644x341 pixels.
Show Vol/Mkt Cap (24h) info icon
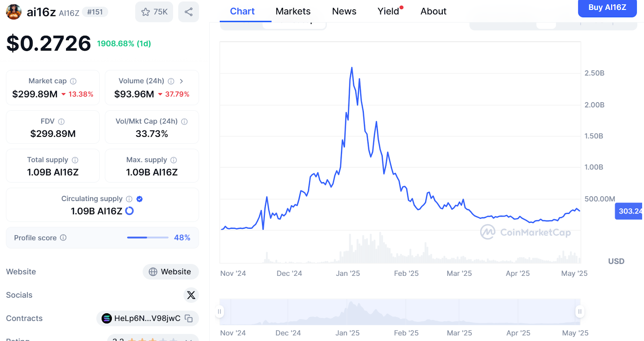[184, 121]
